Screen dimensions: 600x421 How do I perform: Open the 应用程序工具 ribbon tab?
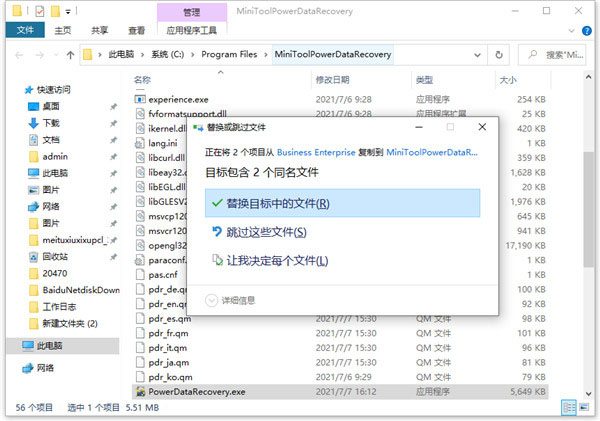[192, 30]
